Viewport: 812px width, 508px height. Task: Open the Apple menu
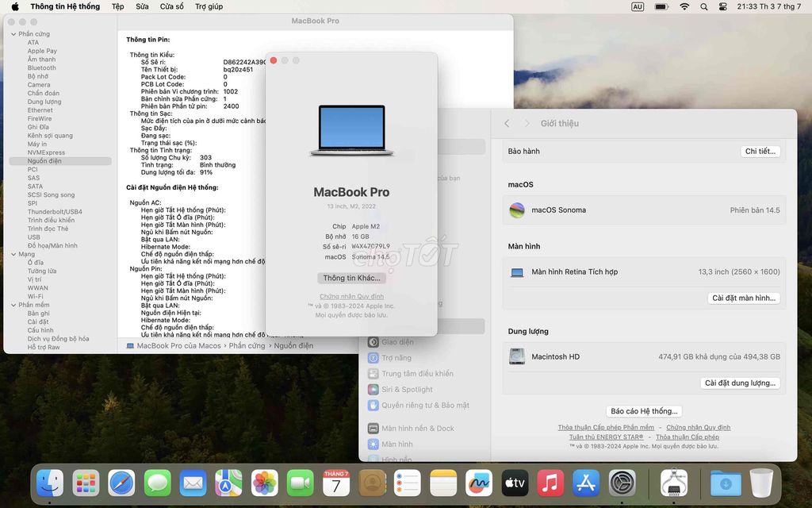pyautogui.click(x=15, y=6)
